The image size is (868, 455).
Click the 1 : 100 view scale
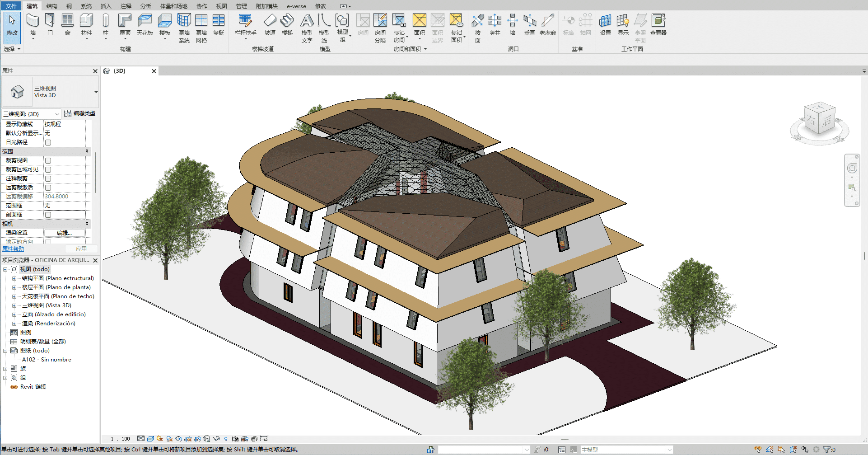coord(121,439)
